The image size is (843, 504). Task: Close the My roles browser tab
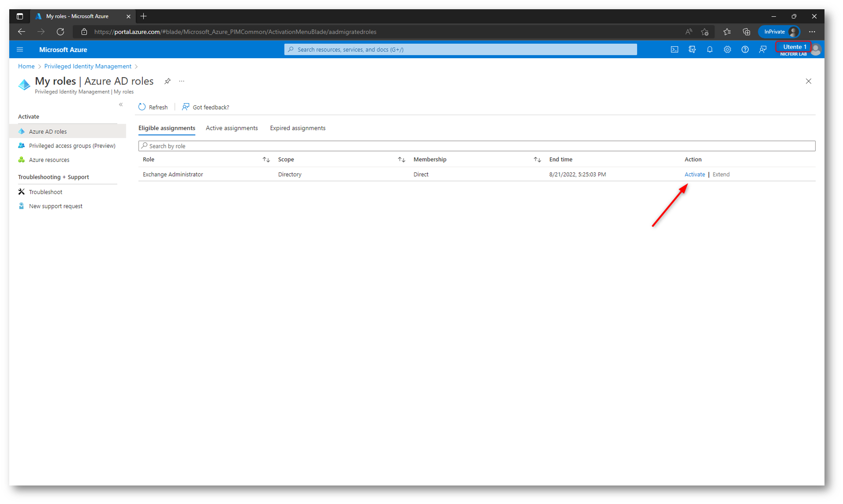128,16
